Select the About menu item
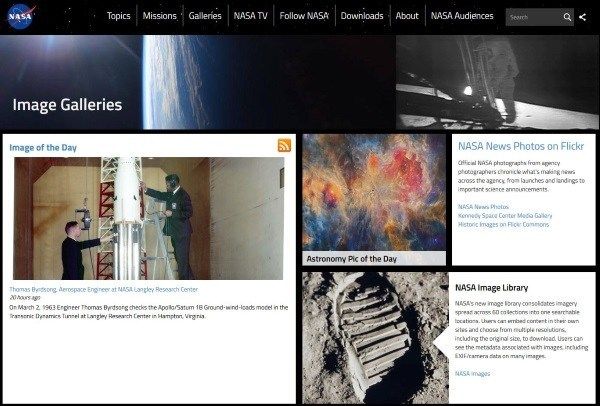Screen dimensions: 600x406 pyautogui.click(x=407, y=16)
